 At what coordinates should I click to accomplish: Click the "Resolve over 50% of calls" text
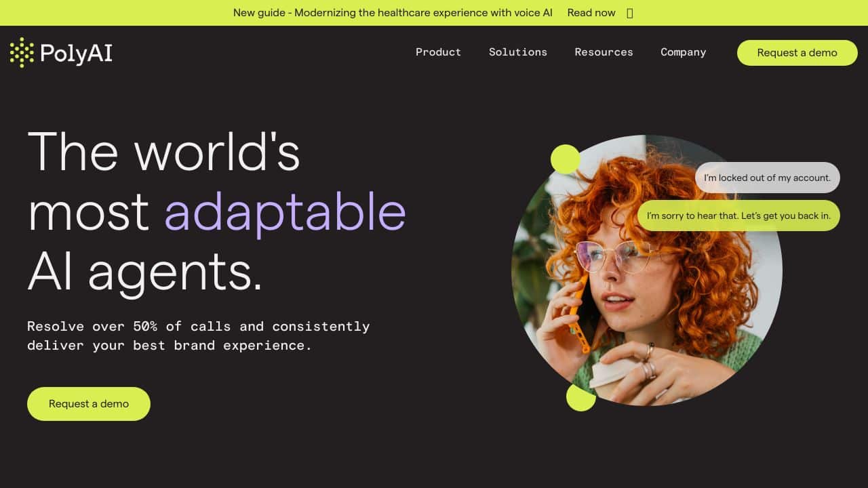[x=199, y=335]
